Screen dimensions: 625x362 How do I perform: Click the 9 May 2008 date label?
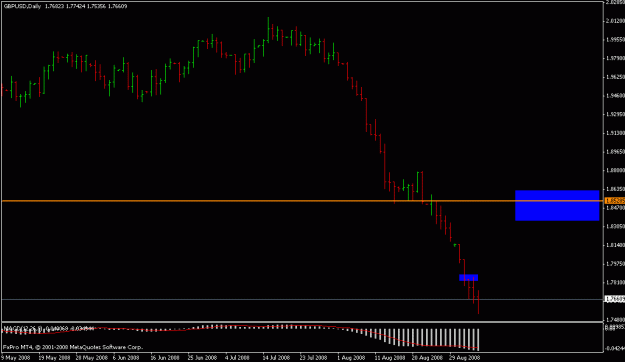(16, 358)
